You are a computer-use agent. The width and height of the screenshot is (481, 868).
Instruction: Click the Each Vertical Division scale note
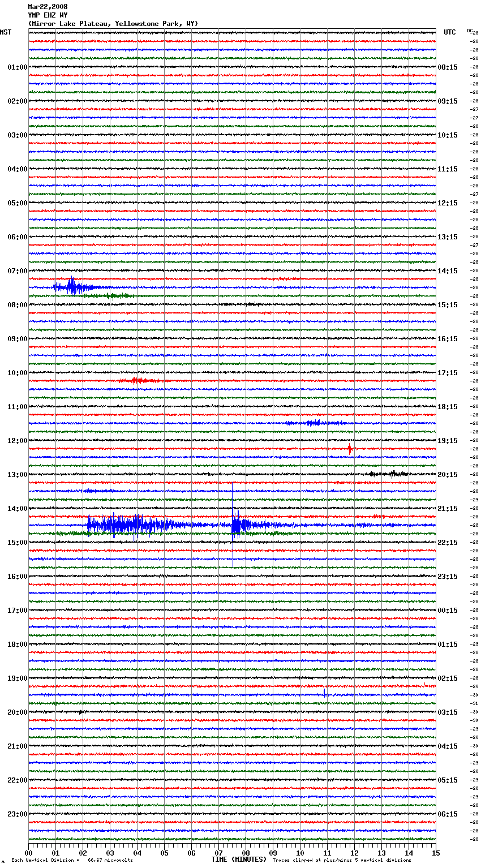coord(72,860)
